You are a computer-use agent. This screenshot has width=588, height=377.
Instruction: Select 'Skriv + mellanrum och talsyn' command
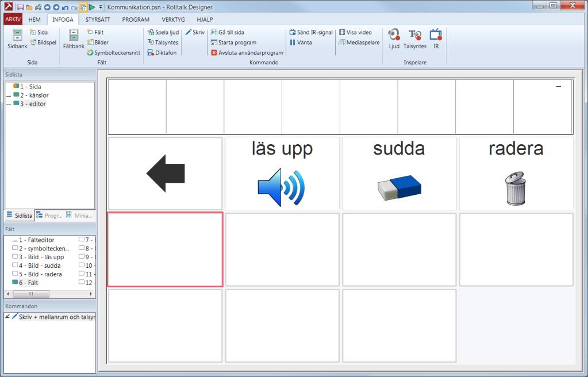50,317
